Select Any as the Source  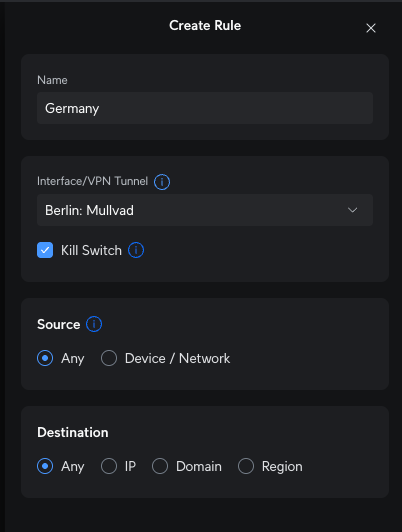45,358
